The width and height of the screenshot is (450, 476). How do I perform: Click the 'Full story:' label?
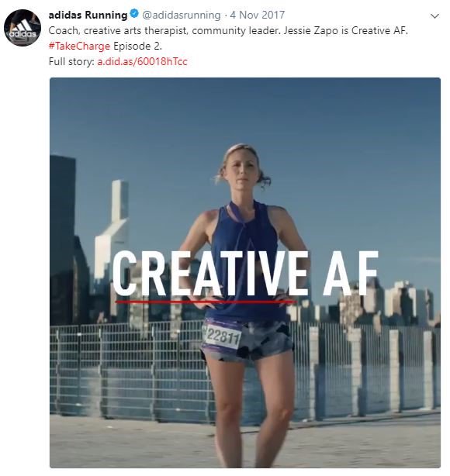click(x=71, y=61)
